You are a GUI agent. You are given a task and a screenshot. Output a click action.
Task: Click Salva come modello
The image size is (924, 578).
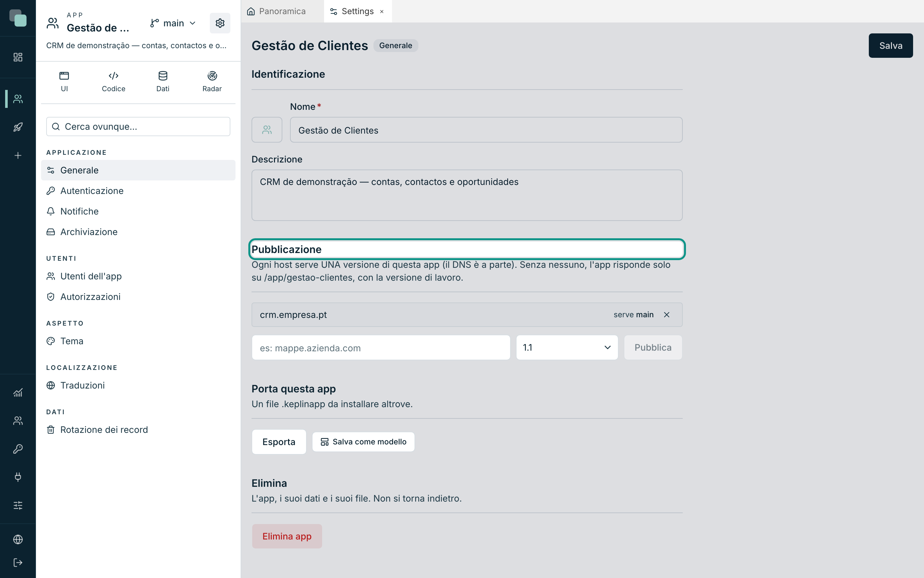[x=364, y=442]
